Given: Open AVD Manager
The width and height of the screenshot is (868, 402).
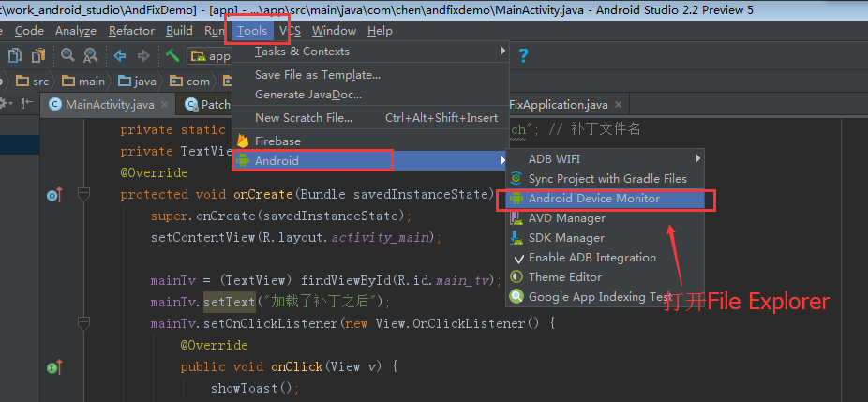Looking at the screenshot, I should tap(605, 218).
